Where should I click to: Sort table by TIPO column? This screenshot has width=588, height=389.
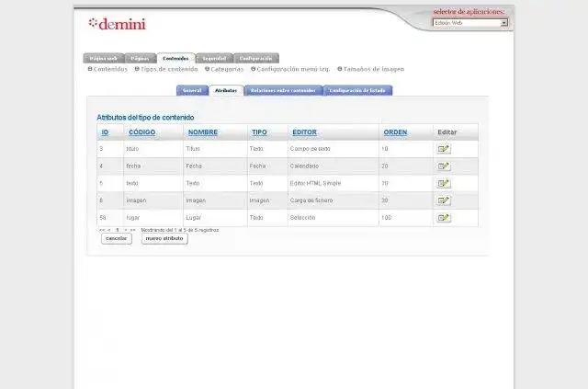tap(259, 132)
